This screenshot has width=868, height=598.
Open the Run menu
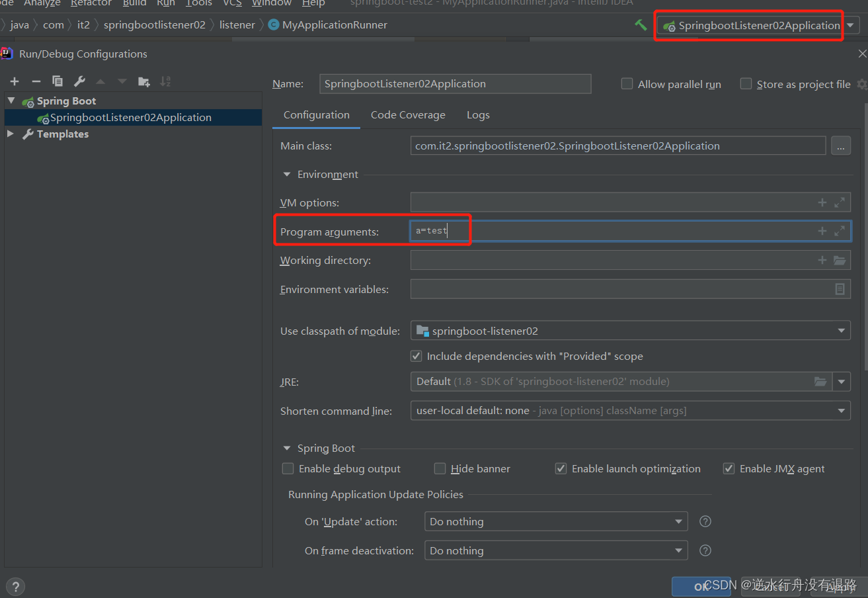166,3
